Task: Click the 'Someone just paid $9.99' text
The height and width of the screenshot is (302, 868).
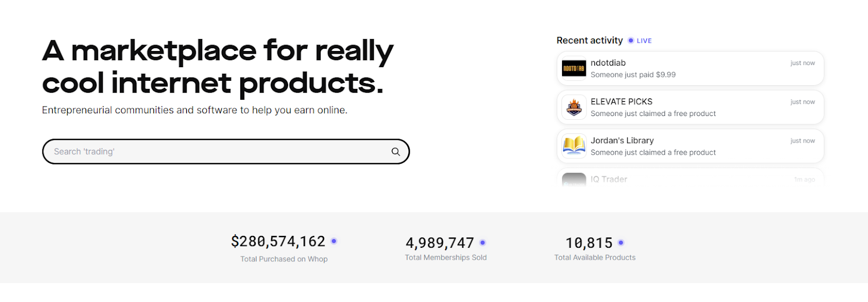Action: click(x=633, y=75)
